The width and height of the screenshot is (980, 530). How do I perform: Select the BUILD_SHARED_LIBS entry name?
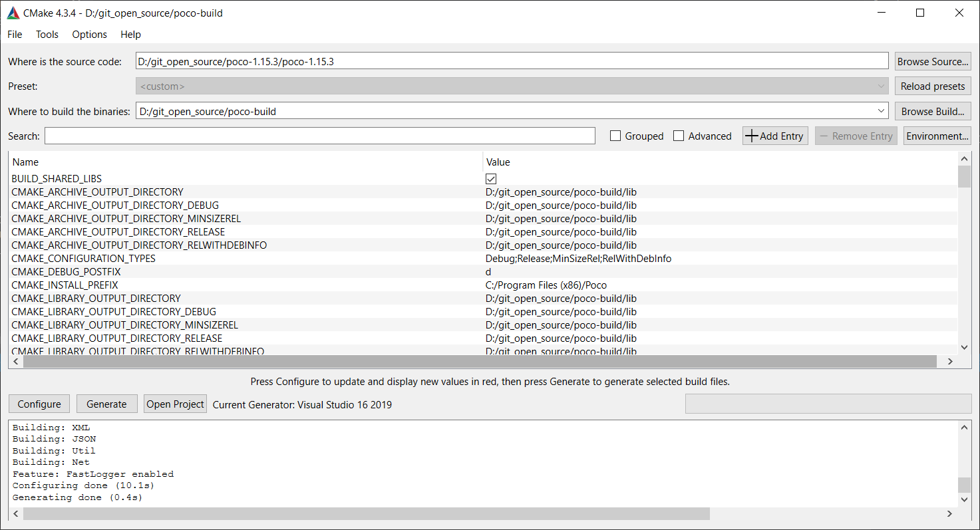tap(57, 179)
